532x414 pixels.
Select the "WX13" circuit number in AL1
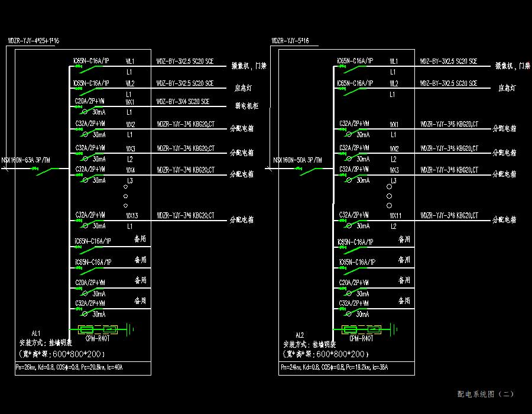[132, 216]
